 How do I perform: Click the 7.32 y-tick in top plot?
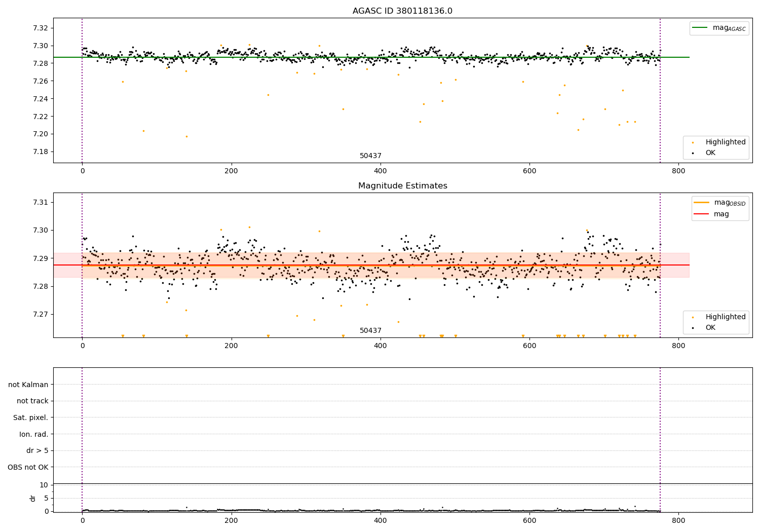tap(40, 28)
